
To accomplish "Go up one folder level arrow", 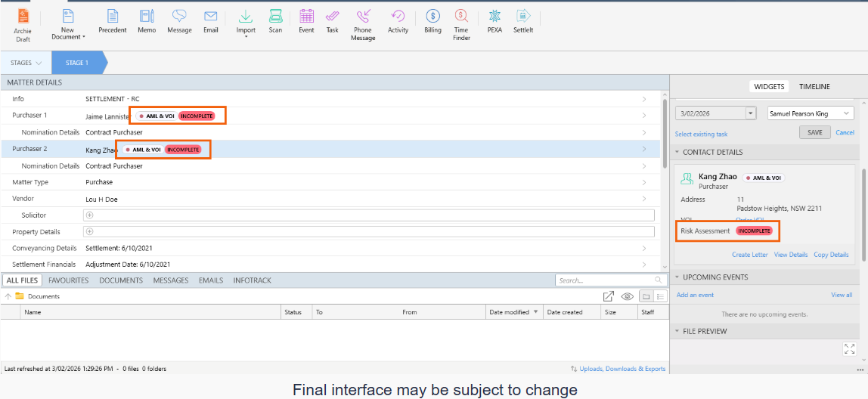I will pos(8,297).
